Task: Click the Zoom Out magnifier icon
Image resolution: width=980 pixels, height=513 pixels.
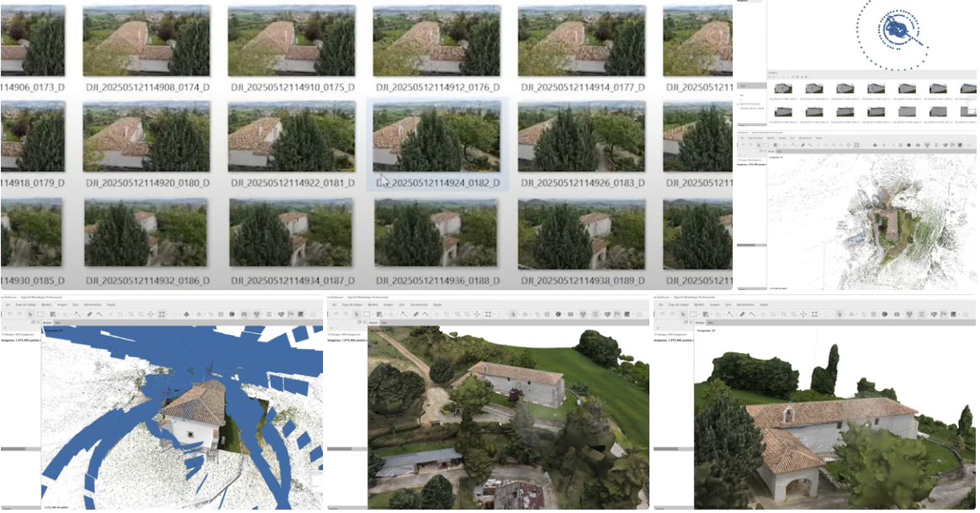Action: pos(140,314)
